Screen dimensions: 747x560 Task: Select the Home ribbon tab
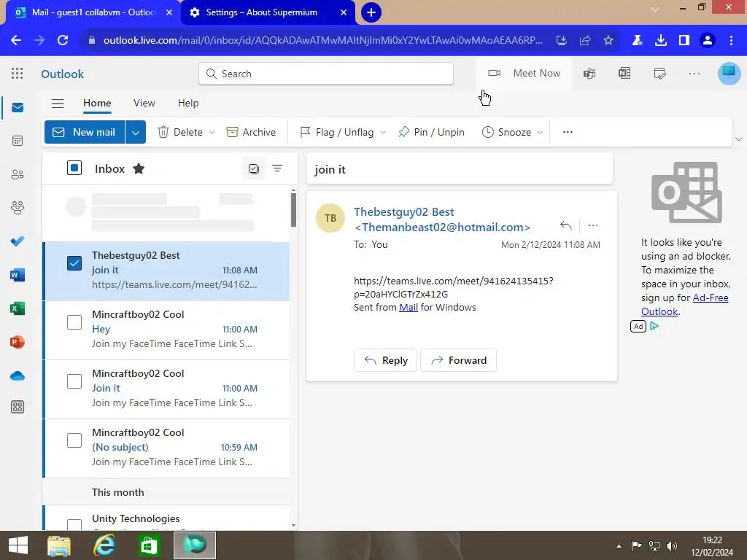97,104
